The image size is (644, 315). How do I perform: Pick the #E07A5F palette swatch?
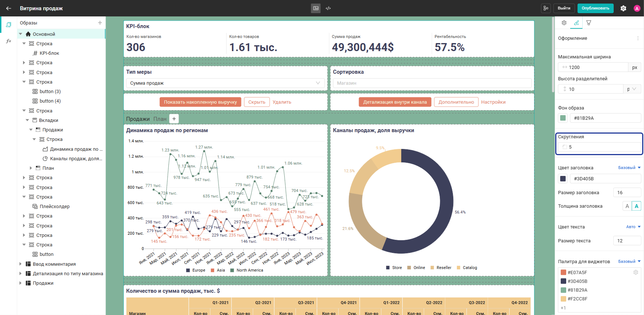click(563, 272)
